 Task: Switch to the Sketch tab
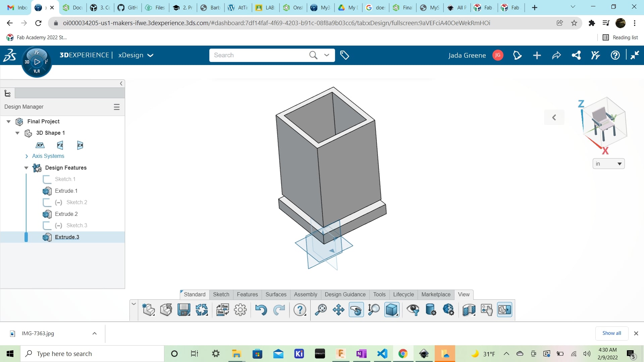[221, 295]
